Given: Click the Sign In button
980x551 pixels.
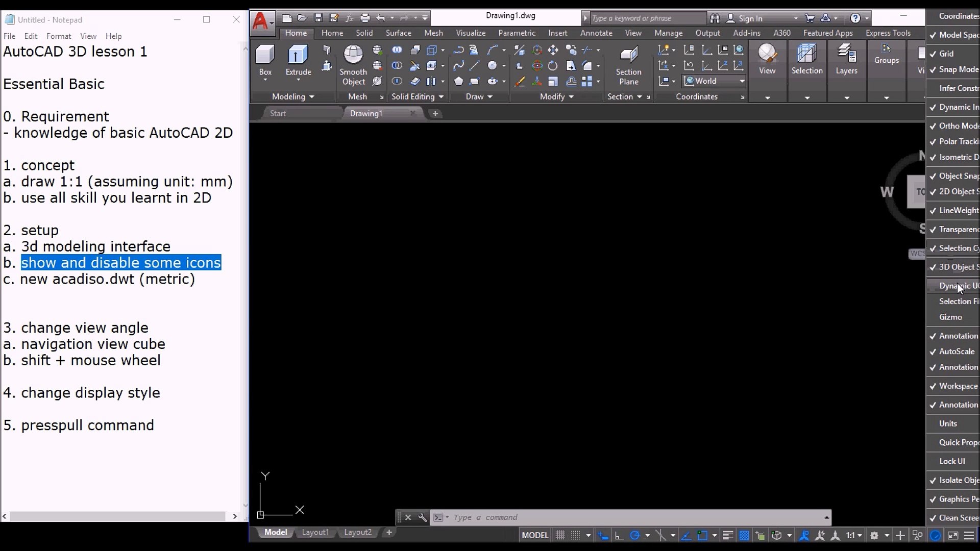Looking at the screenshot, I should click(750, 18).
